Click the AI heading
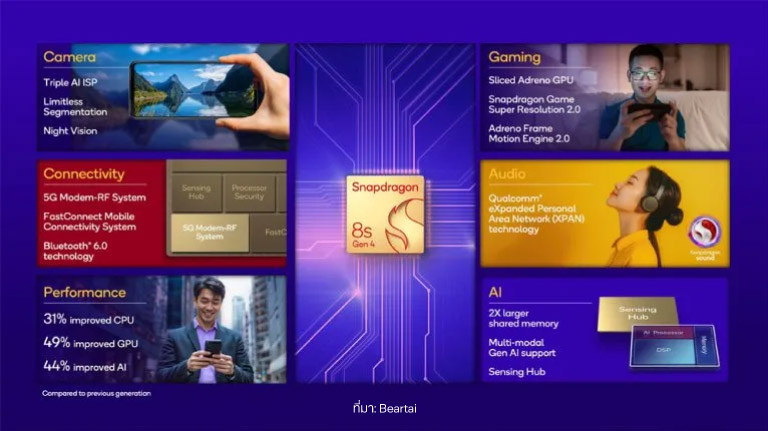The image size is (768, 431). click(x=495, y=292)
